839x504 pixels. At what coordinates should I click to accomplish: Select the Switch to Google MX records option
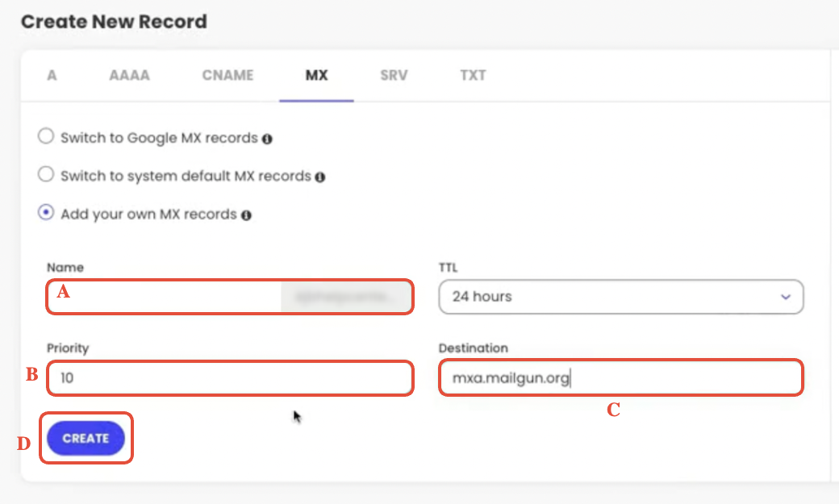coord(46,136)
